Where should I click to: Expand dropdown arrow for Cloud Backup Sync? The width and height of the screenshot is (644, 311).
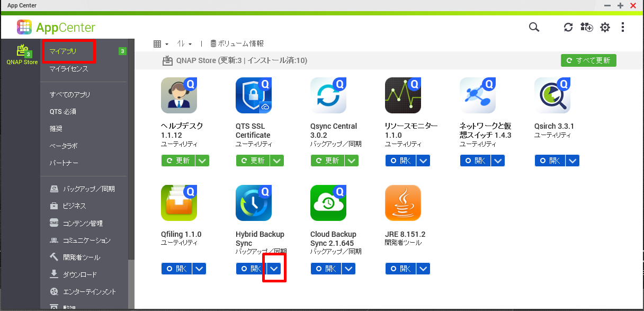point(348,269)
